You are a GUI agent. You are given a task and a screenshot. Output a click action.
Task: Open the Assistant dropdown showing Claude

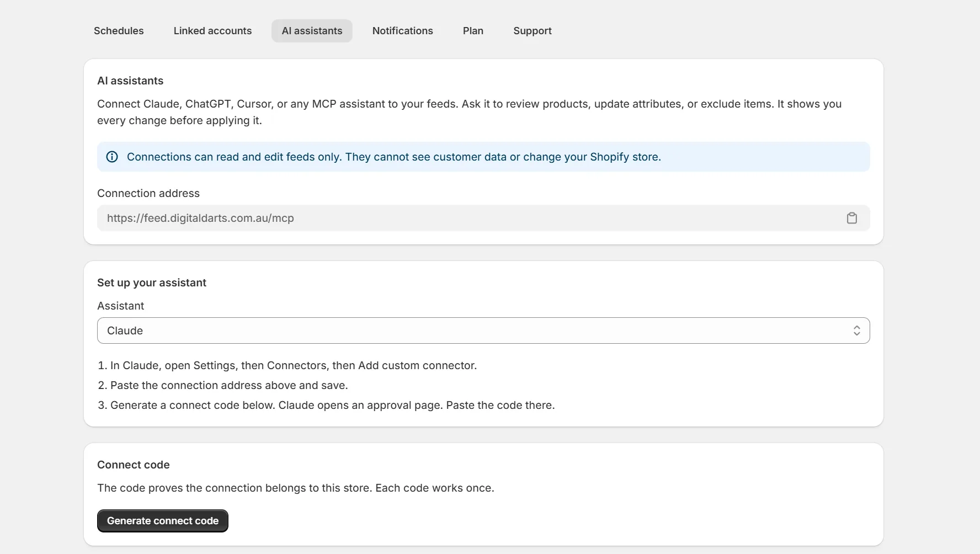pyautogui.click(x=483, y=331)
